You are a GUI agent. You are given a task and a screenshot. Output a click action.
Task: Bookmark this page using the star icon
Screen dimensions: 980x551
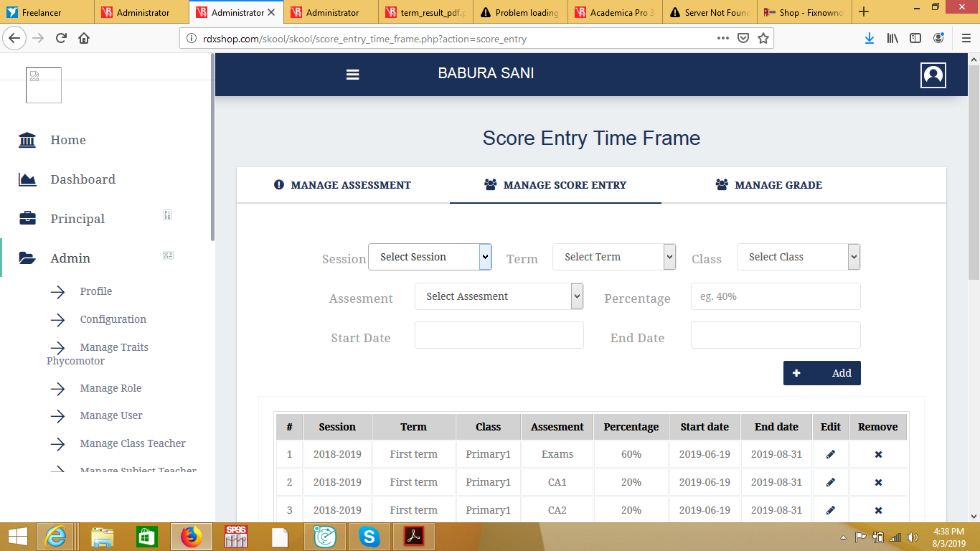coord(763,39)
